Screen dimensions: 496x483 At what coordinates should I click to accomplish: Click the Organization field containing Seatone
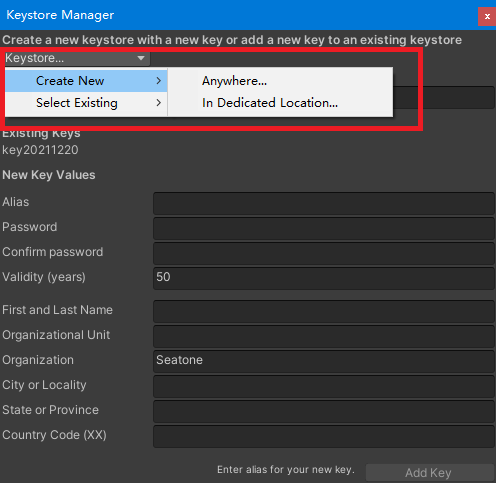click(324, 361)
